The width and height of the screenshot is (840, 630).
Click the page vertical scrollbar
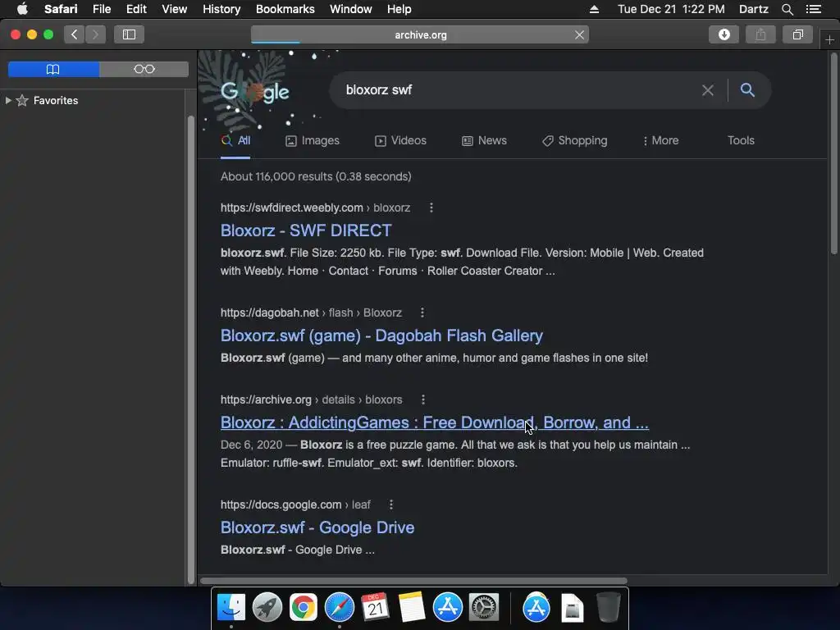point(833,155)
